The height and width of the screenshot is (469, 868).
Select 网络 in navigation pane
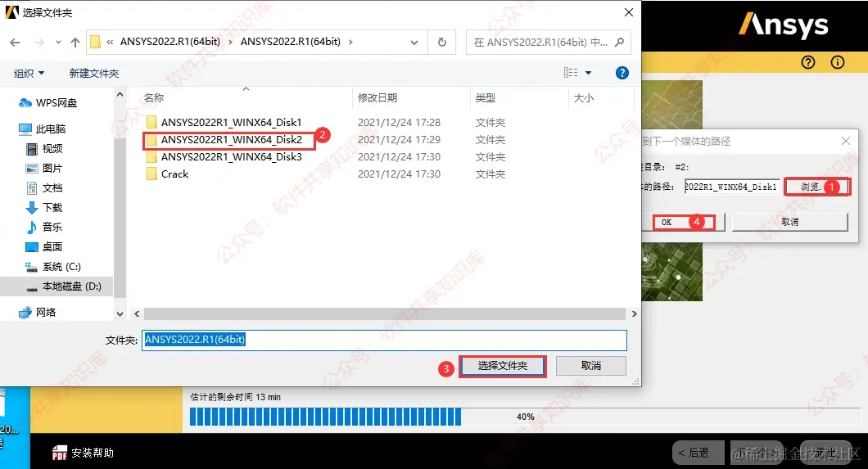click(x=38, y=312)
